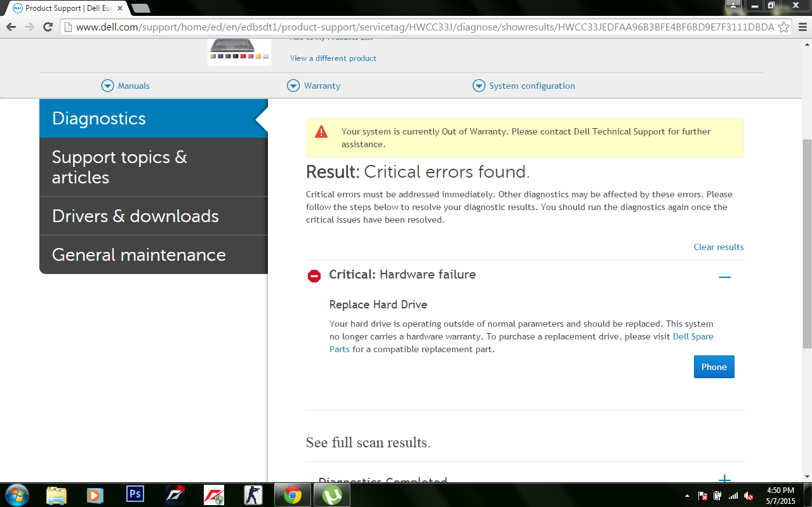This screenshot has height=507, width=812.
Task: Open Windows Explorer from the taskbar
Action: [57, 495]
